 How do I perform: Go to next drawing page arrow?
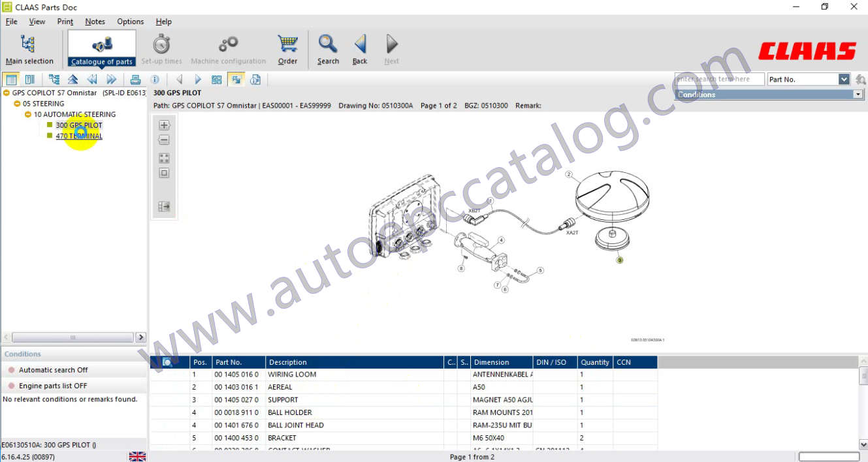coord(199,80)
